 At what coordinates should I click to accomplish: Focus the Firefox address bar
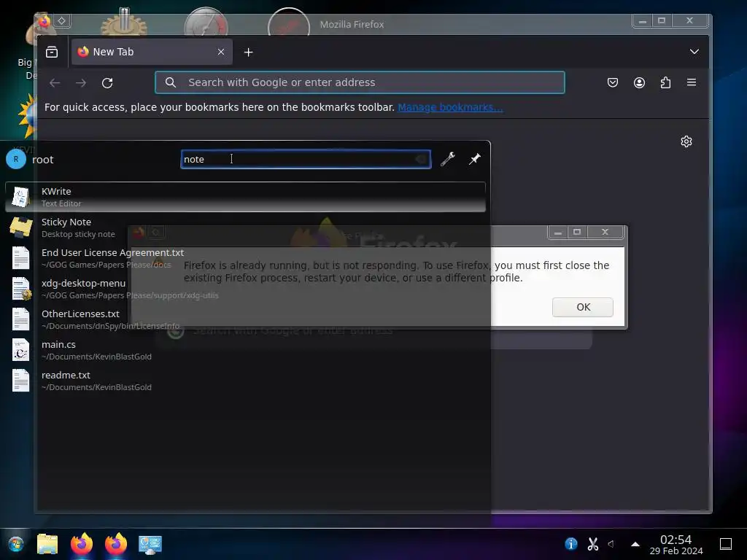(x=360, y=82)
